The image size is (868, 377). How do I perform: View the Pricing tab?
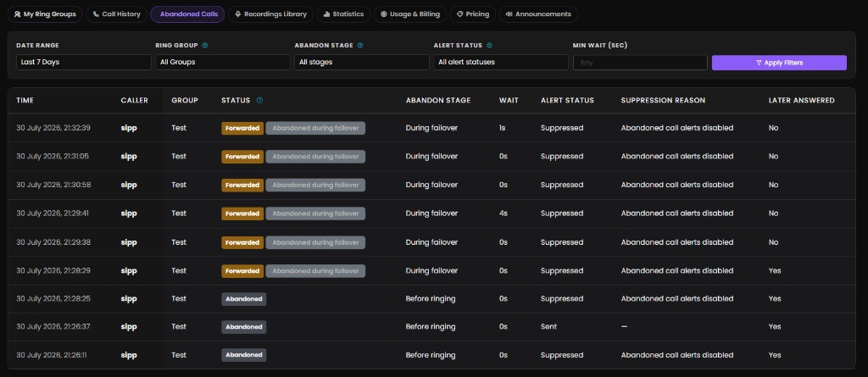(x=473, y=14)
